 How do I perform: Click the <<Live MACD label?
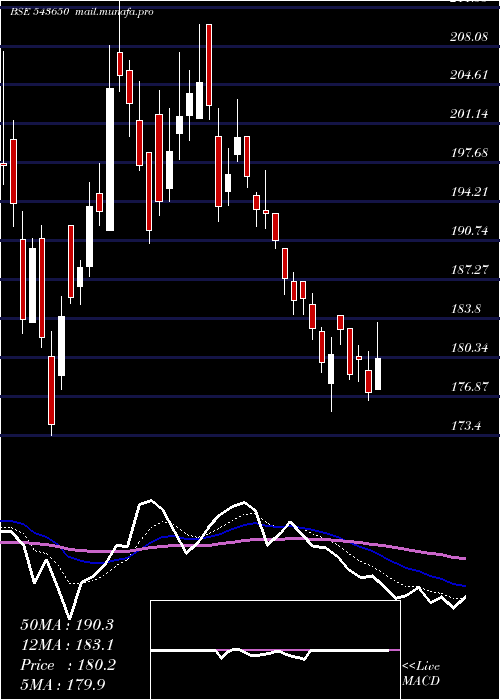[421, 674]
